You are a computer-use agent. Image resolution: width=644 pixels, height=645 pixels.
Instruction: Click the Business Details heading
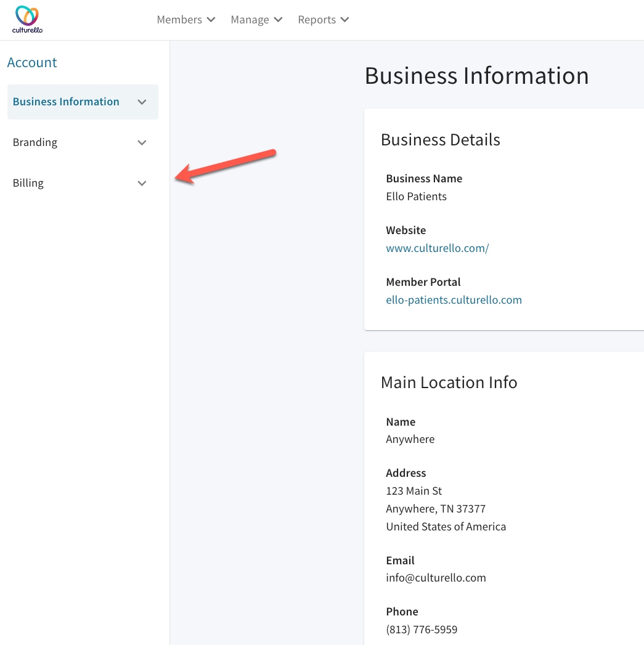pyautogui.click(x=440, y=140)
